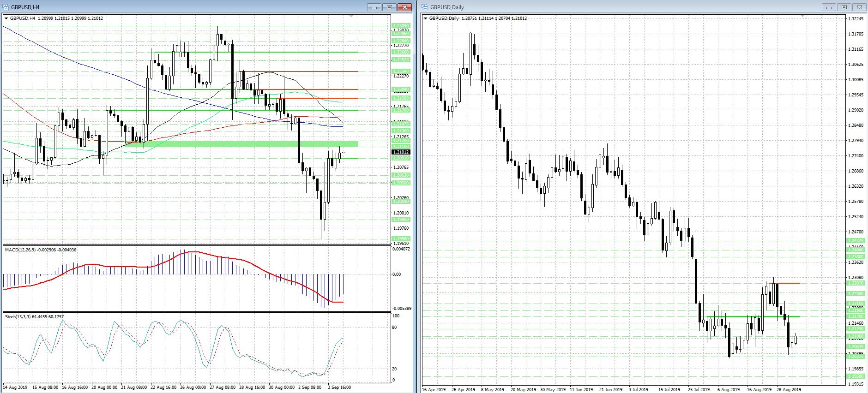
Task: Minimize the GBPUSD,H4 chart window
Action: coord(374,7)
